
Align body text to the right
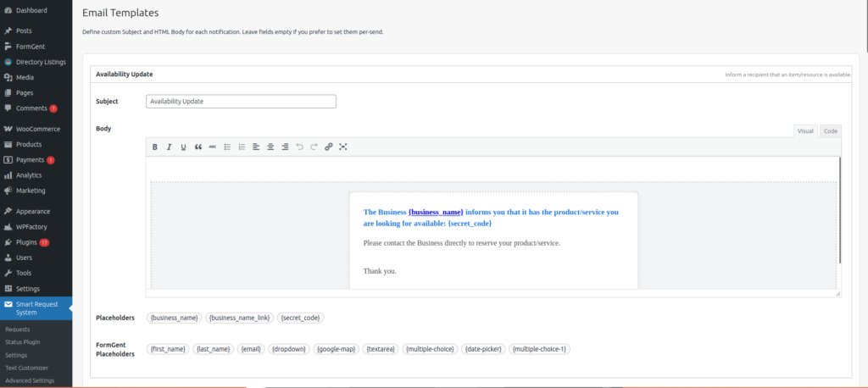[x=285, y=147]
